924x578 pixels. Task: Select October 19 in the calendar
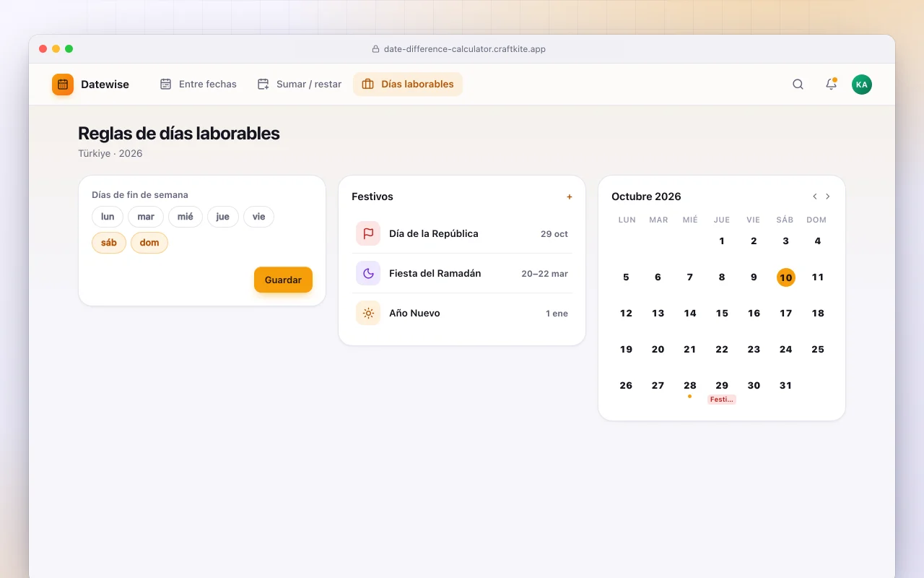(x=626, y=350)
